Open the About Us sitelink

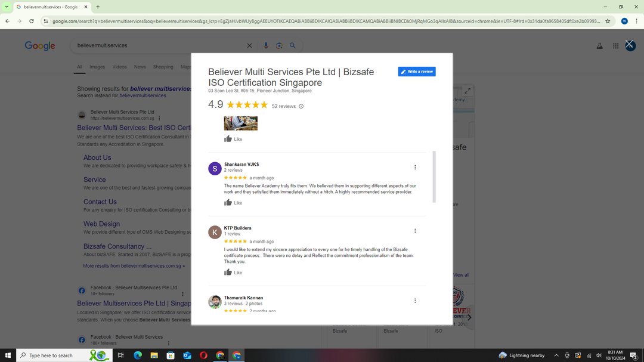click(97, 157)
